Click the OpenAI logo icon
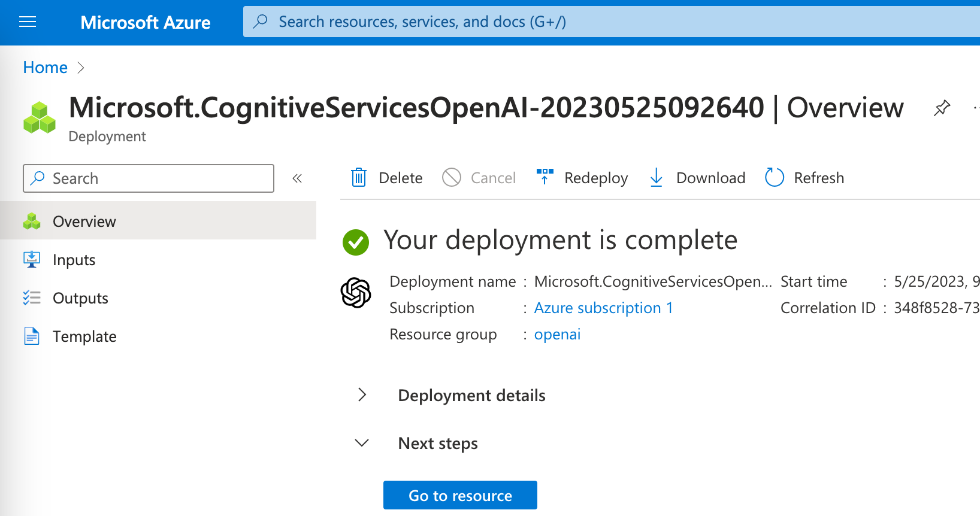Image resolution: width=980 pixels, height=516 pixels. click(x=356, y=293)
